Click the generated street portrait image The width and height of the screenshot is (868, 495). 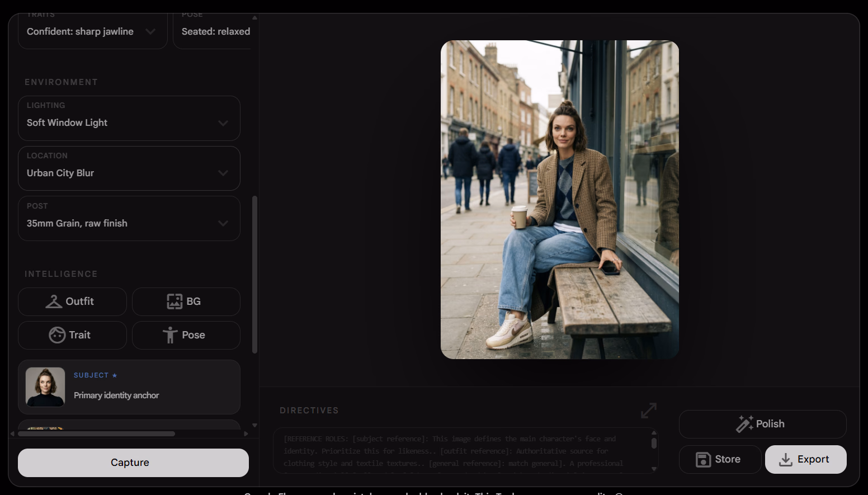(560, 200)
